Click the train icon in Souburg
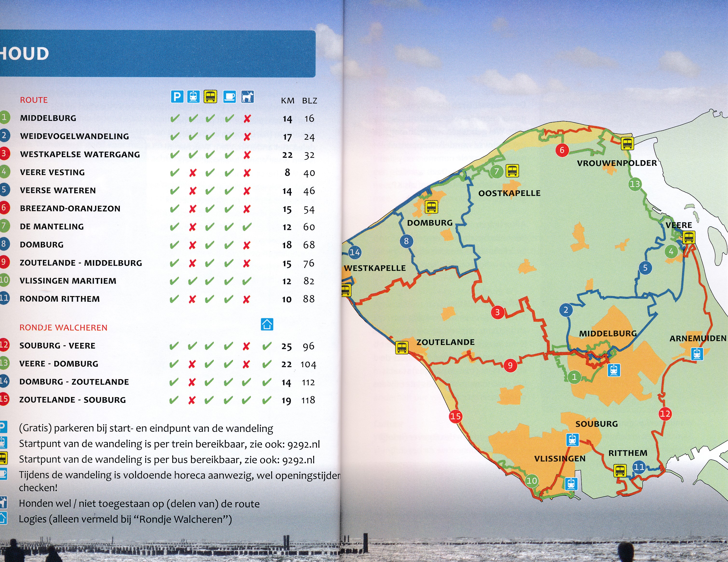The image size is (728, 562). pyautogui.click(x=572, y=440)
